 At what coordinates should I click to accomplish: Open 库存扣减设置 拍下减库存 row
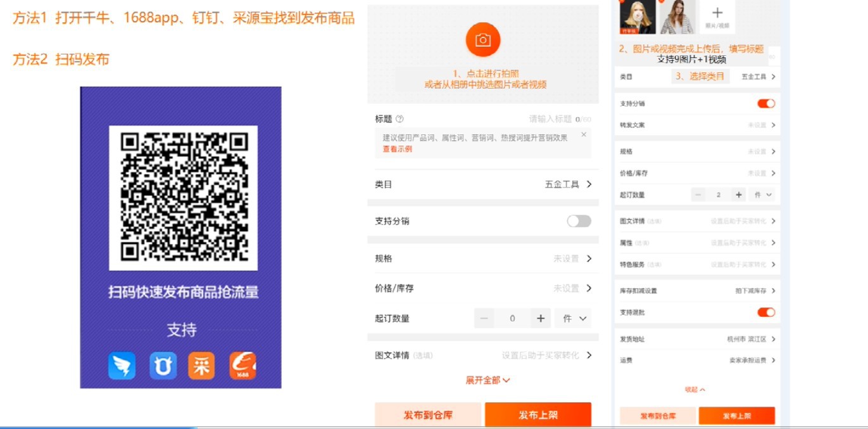697,291
